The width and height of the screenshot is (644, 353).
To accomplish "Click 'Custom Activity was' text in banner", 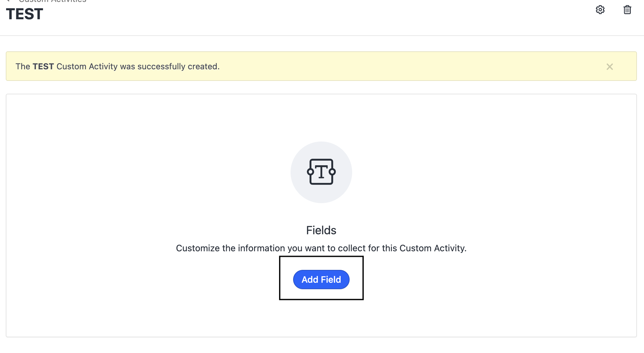I will point(96,66).
